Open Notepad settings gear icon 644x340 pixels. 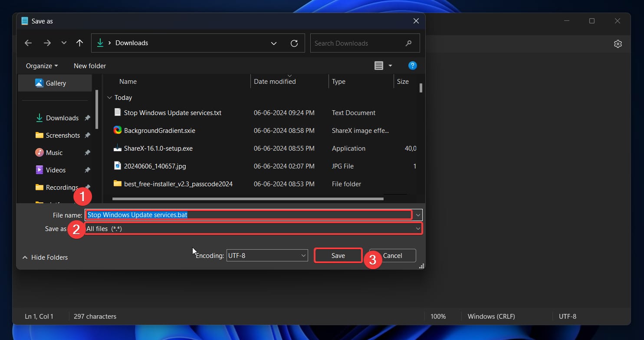click(x=618, y=44)
